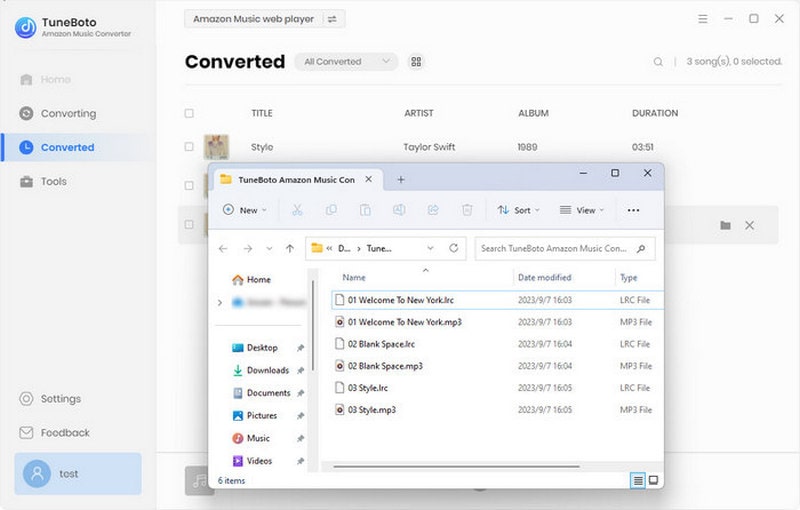The height and width of the screenshot is (510, 800).
Task: Click the TuneBoto logo icon
Action: pyautogui.click(x=26, y=28)
